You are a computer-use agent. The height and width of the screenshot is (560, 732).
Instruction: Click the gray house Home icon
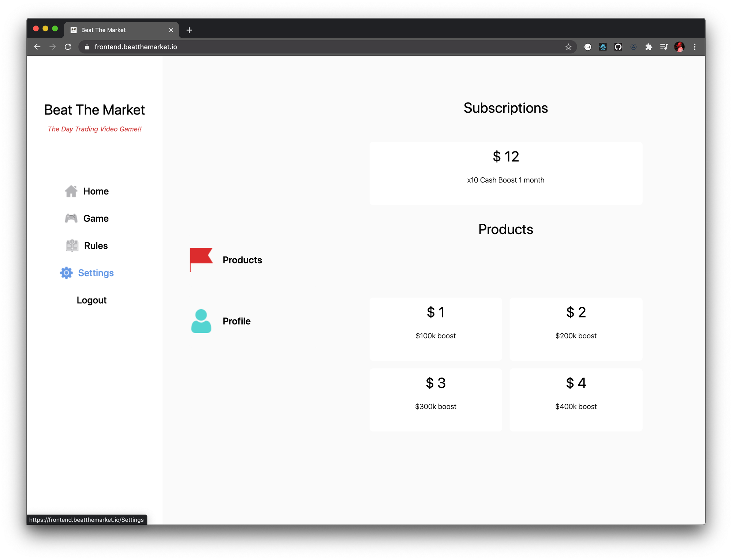pos(71,191)
